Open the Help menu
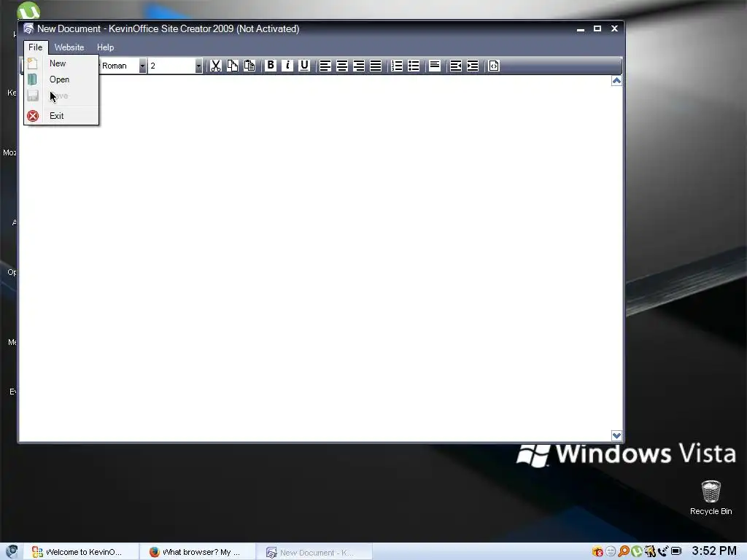 (x=105, y=47)
